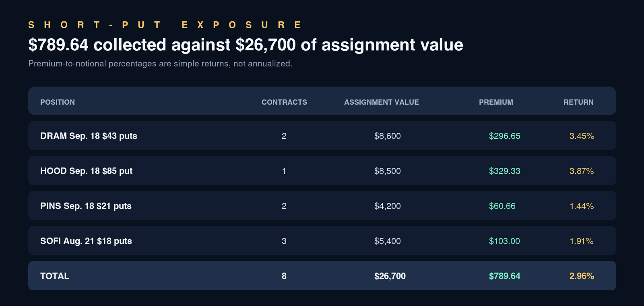The image size is (644, 306).
Task: Click the CONTRACTS column header
Action: coord(284,102)
